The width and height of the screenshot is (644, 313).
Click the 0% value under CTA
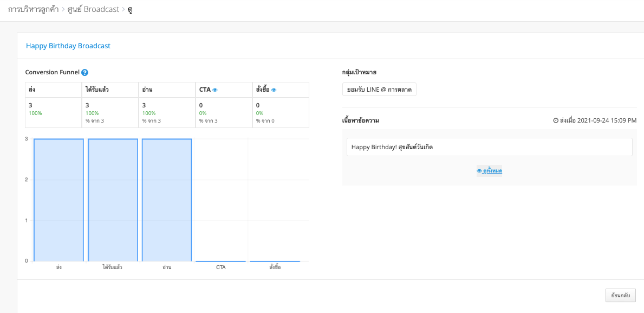pos(203,113)
